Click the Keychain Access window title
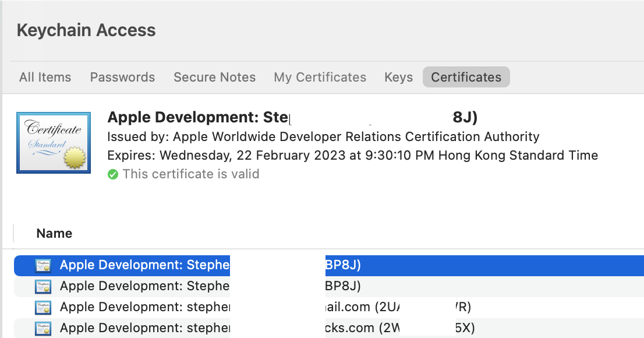644x338 pixels. point(86,30)
